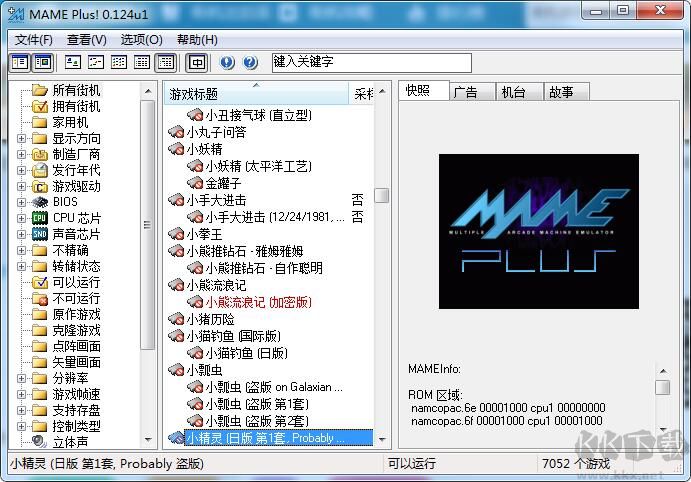Select the game 小拳王
This screenshot has width=691, height=482.
pos(204,234)
